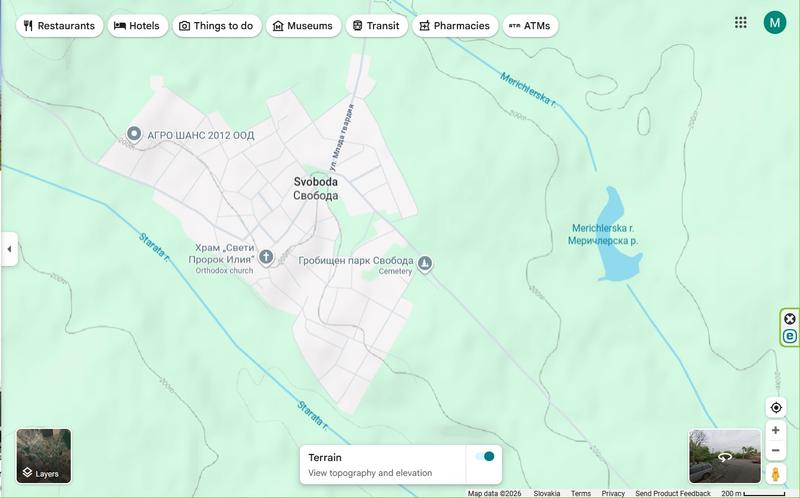800x498 pixels.
Task: Close the side extension widget X icon
Action: 789,319
